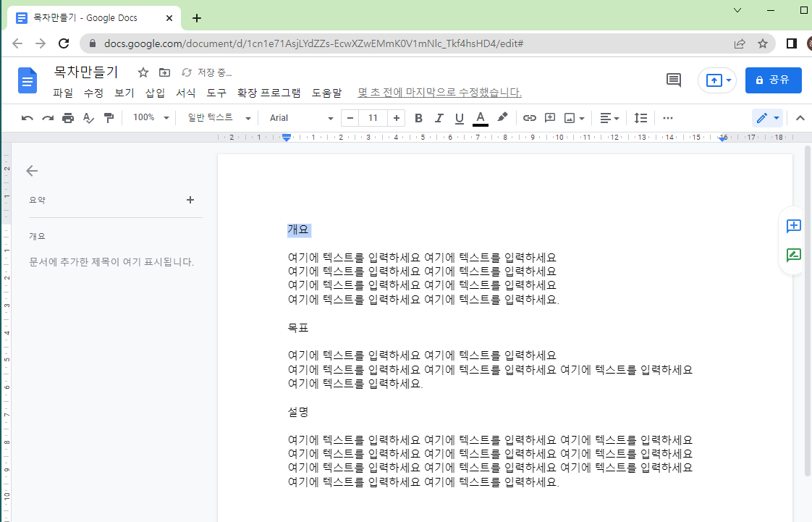
Task: Insert a link
Action: pyautogui.click(x=528, y=117)
